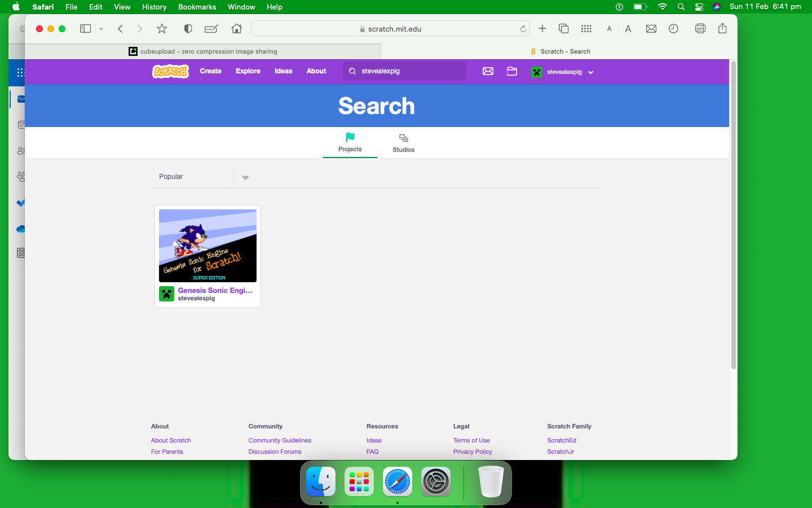Open Scratch messages via the envelope icon
This screenshot has height=508, width=812.
[487, 72]
